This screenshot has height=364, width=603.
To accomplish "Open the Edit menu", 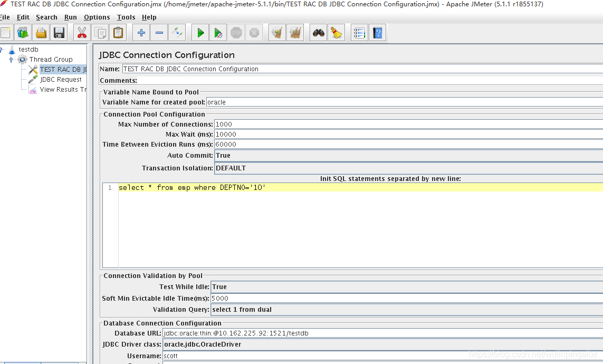I will (23, 17).
